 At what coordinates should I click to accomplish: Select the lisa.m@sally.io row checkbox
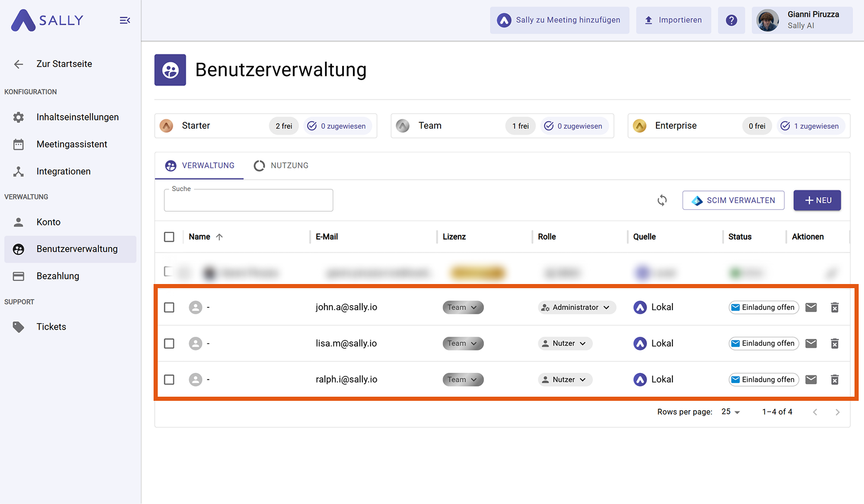coord(169,343)
